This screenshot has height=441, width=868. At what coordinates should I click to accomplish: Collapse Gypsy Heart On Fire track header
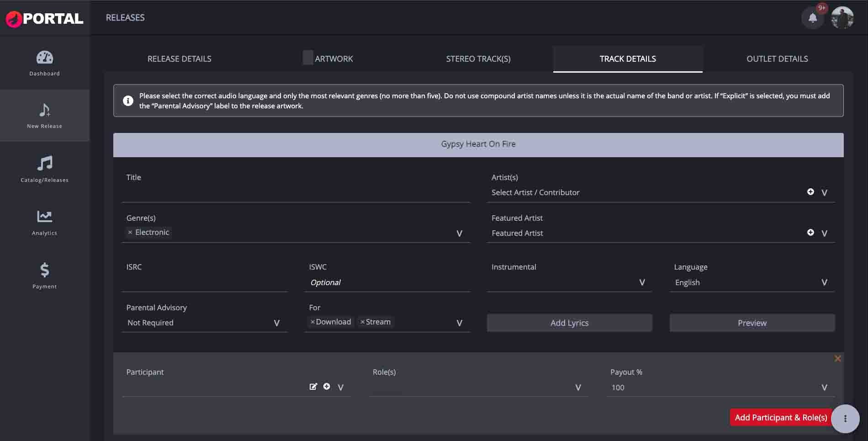point(478,145)
